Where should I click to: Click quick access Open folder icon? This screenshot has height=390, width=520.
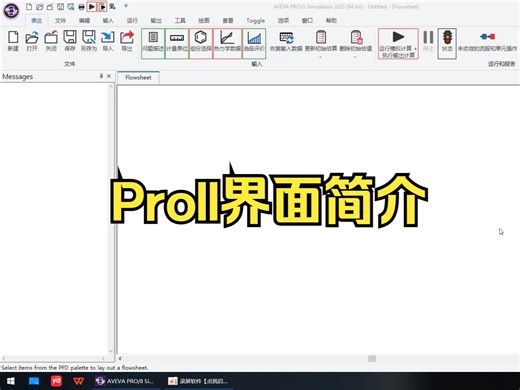(40, 6)
